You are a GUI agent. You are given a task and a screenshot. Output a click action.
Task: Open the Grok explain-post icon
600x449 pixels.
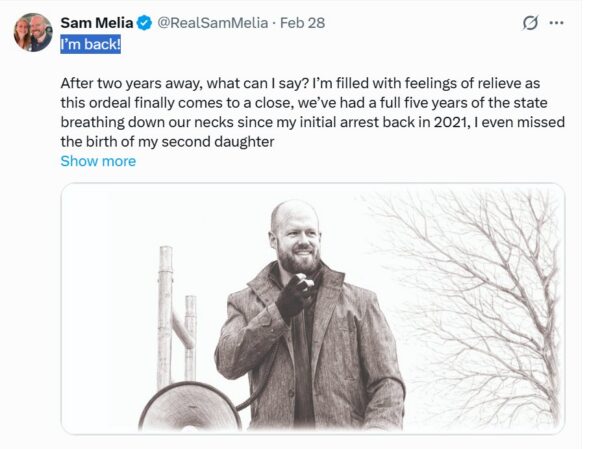531,22
